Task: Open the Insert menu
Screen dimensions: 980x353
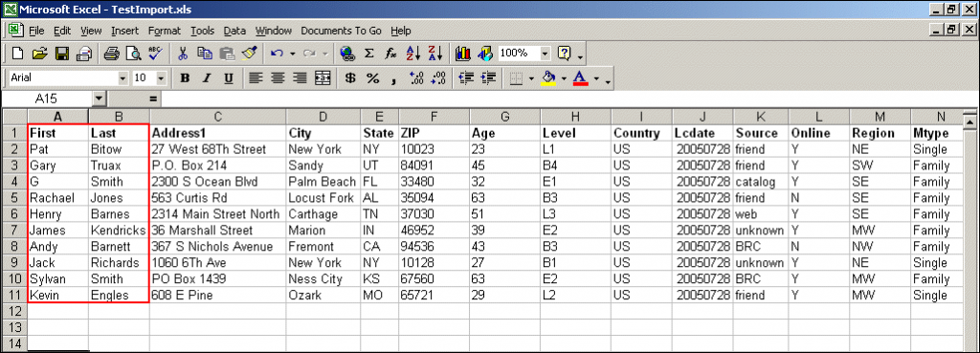Action: click(125, 31)
